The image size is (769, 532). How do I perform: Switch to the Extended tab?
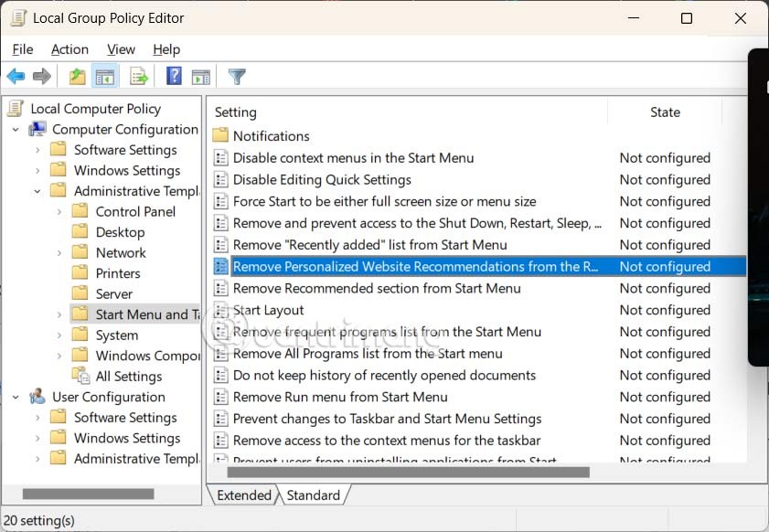coord(243,495)
